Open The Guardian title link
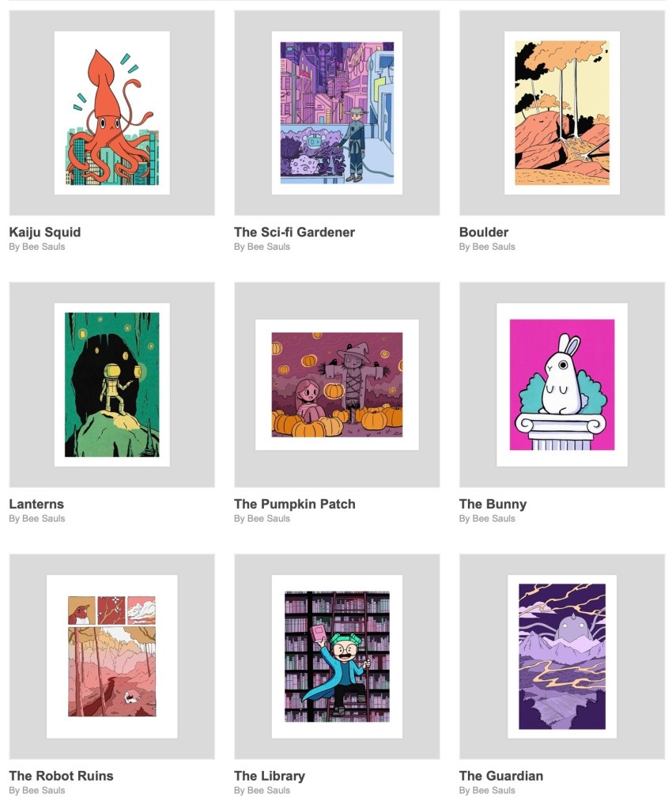This screenshot has width=672, height=809. click(x=501, y=776)
